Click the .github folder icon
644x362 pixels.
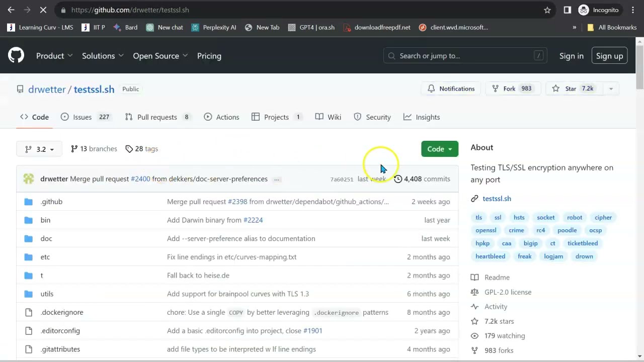(29, 202)
